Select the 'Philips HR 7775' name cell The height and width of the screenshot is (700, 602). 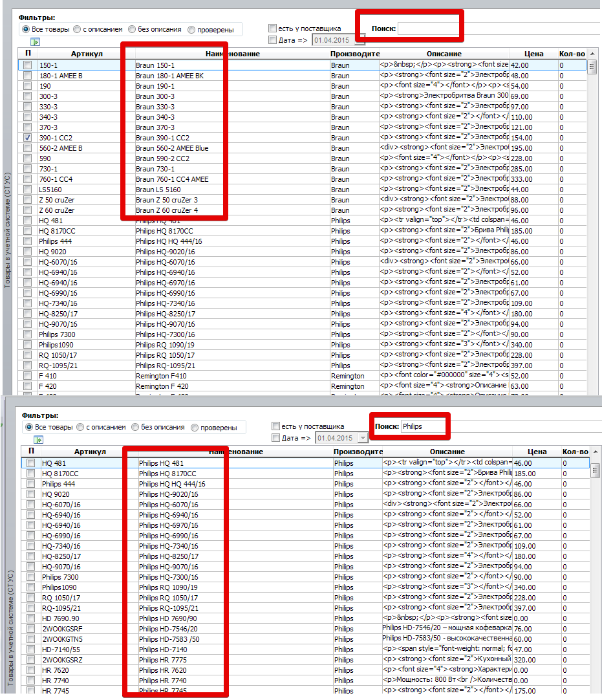[x=235, y=660]
